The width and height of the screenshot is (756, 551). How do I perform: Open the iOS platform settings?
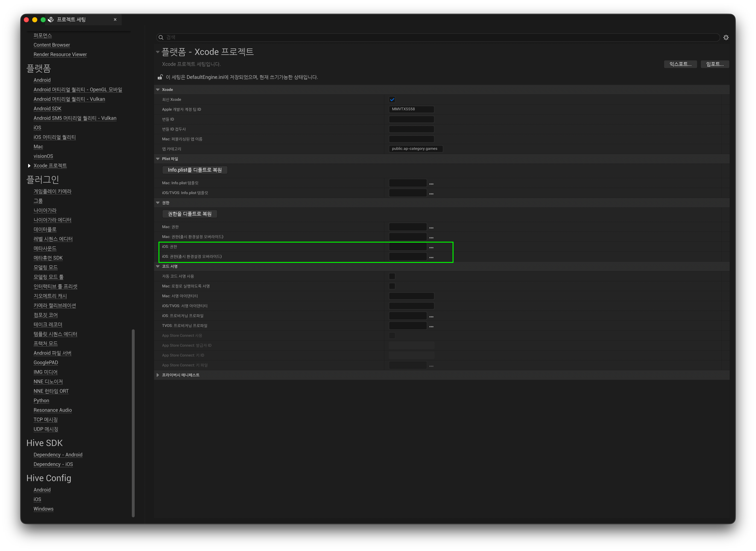point(37,128)
